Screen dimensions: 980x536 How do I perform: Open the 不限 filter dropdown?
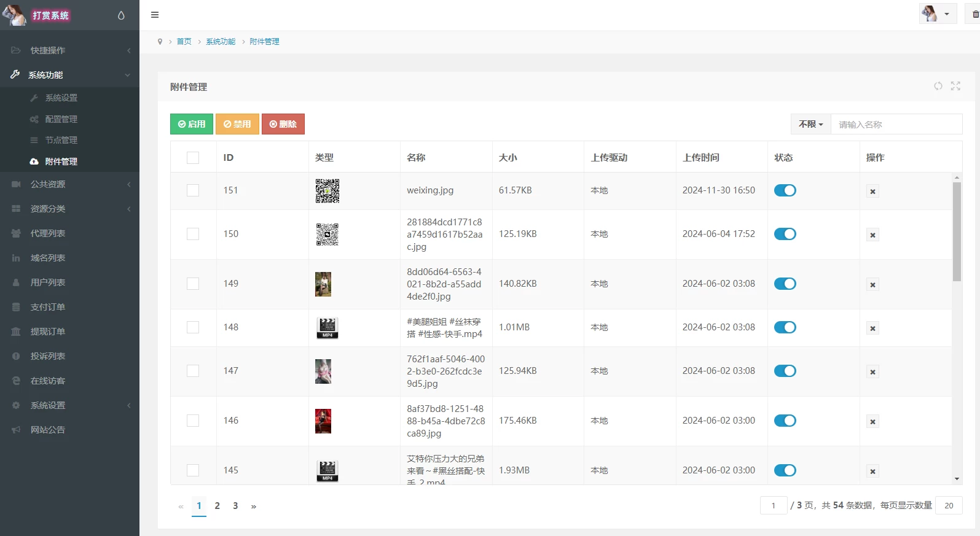810,125
